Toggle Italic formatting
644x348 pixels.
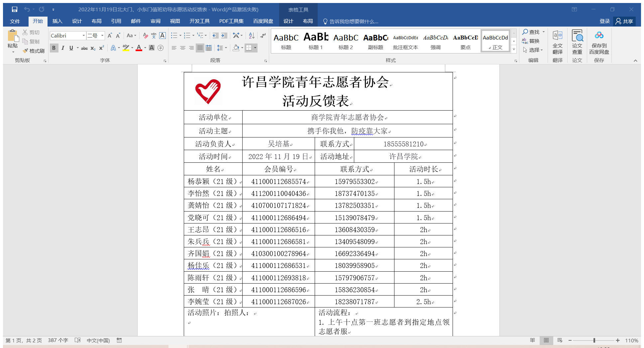pyautogui.click(x=62, y=48)
